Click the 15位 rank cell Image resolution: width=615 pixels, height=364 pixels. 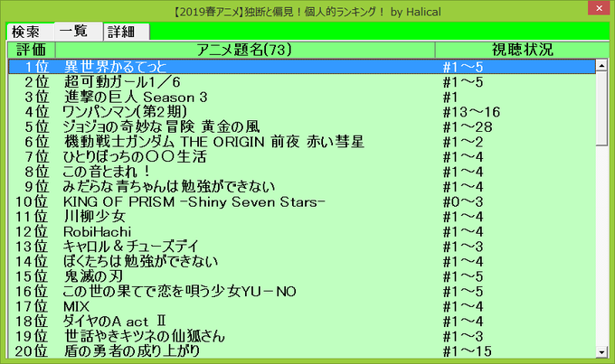tap(32, 276)
